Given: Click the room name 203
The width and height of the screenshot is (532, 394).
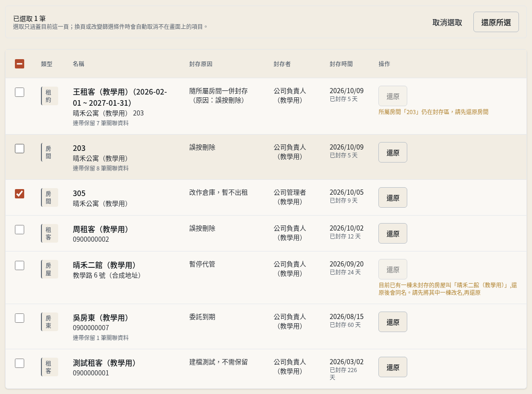Looking at the screenshot, I should 79,148.
